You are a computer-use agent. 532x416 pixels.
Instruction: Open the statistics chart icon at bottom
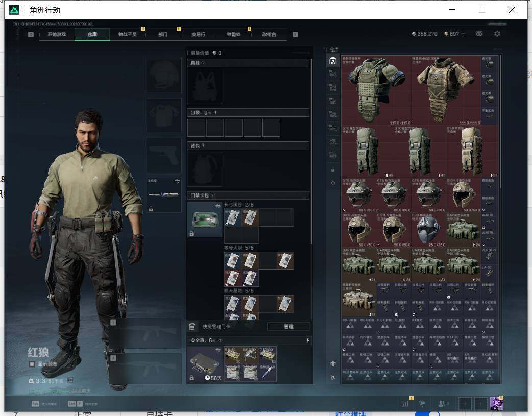[x=405, y=404]
